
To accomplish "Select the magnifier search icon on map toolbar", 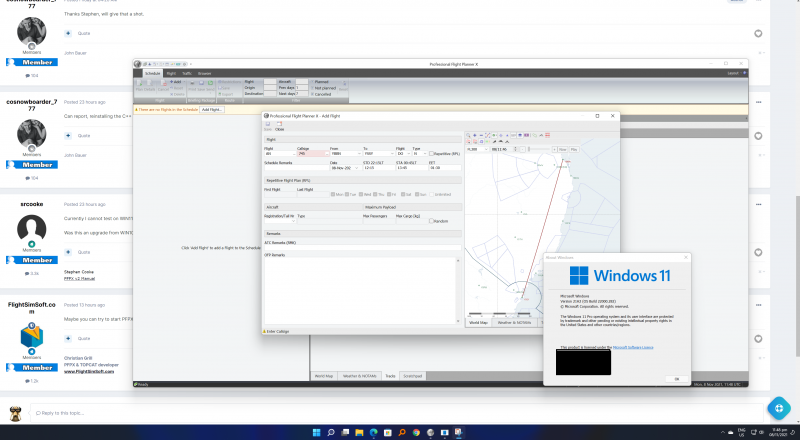I will [468, 135].
